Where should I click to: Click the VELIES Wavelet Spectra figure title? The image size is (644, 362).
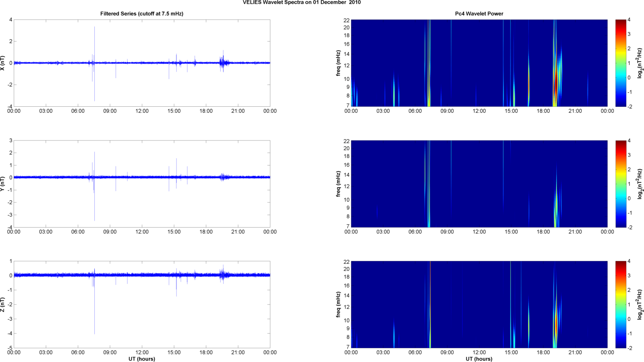click(301, 3)
